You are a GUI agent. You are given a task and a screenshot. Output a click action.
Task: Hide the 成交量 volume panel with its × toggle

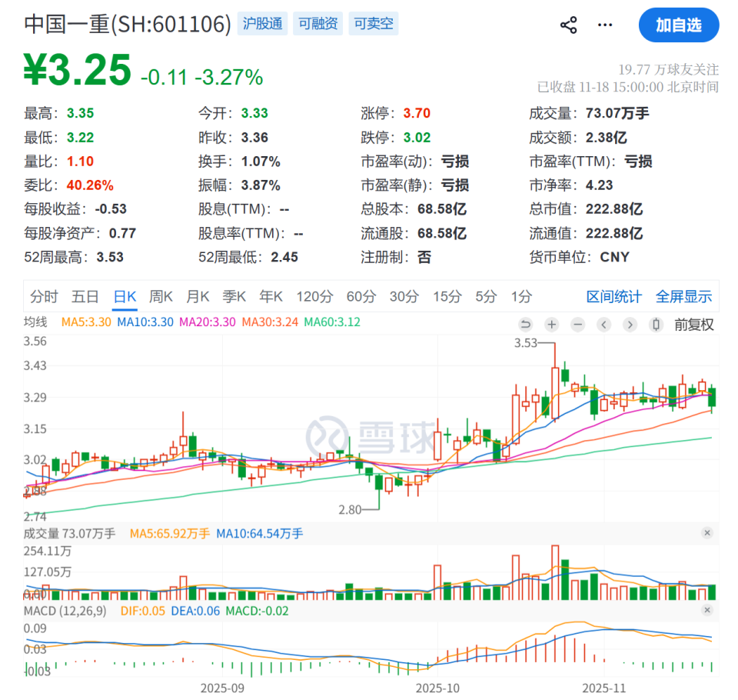[706, 533]
